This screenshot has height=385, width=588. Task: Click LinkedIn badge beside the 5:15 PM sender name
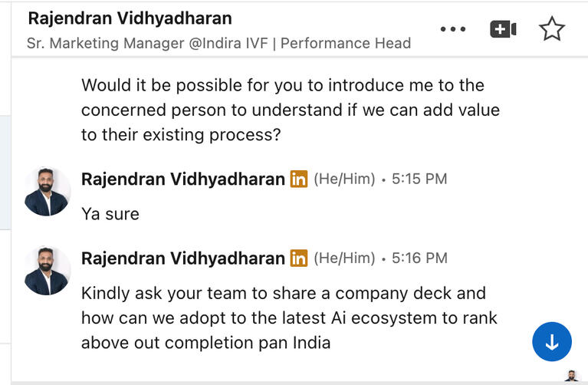tap(298, 179)
